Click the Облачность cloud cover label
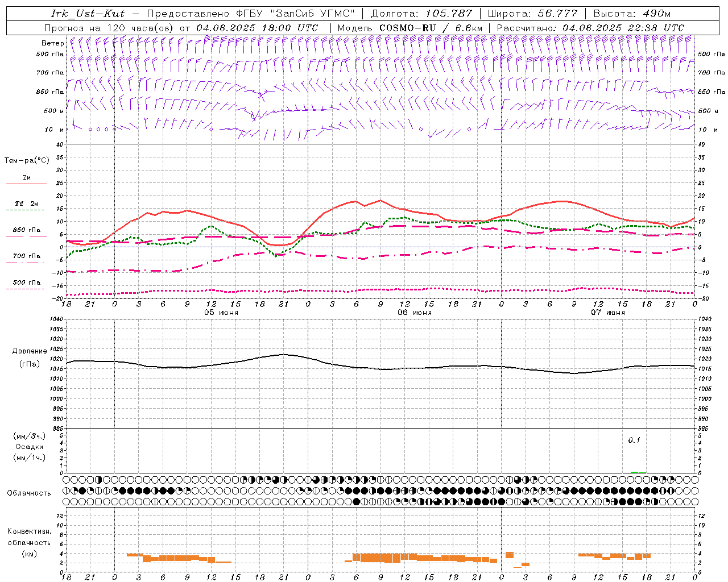The image size is (728, 582). click(x=29, y=493)
